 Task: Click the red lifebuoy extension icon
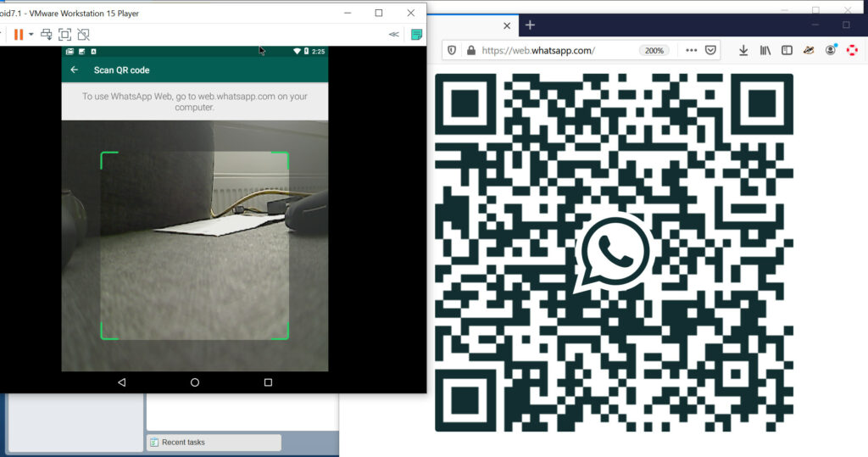point(852,50)
